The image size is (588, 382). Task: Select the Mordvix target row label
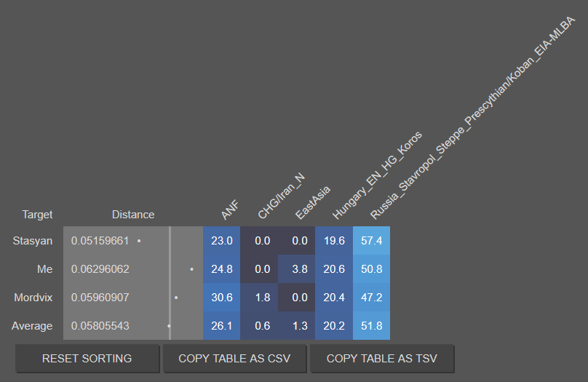tap(33, 298)
